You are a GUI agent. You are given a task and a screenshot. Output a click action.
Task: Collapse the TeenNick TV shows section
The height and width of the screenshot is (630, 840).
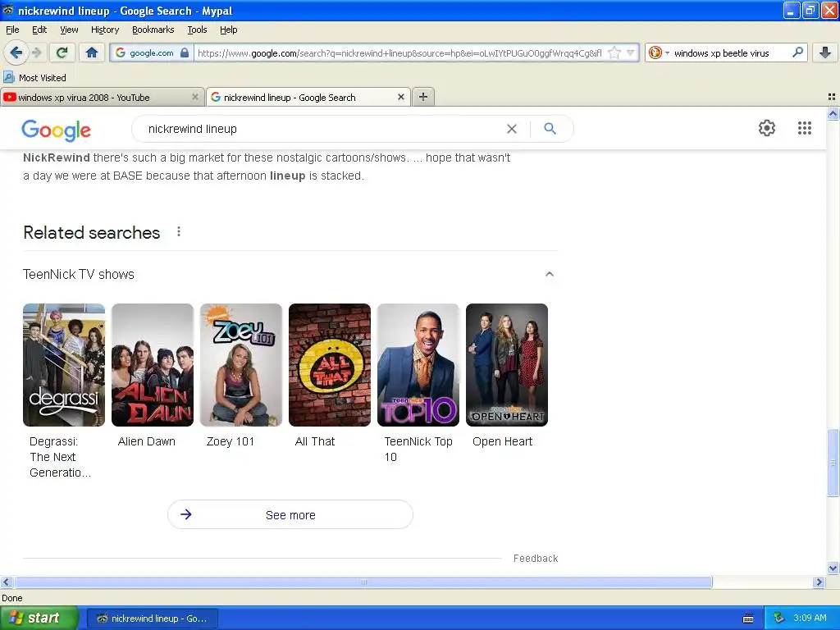[549, 274]
